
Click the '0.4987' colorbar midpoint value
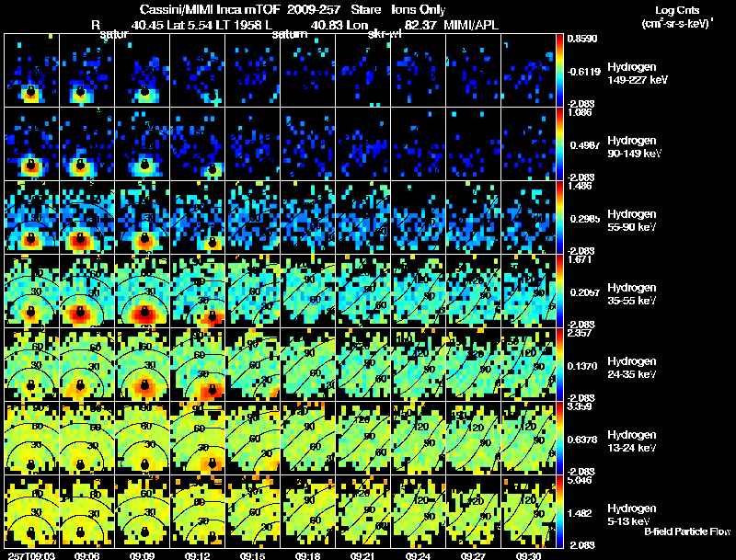click(584, 145)
